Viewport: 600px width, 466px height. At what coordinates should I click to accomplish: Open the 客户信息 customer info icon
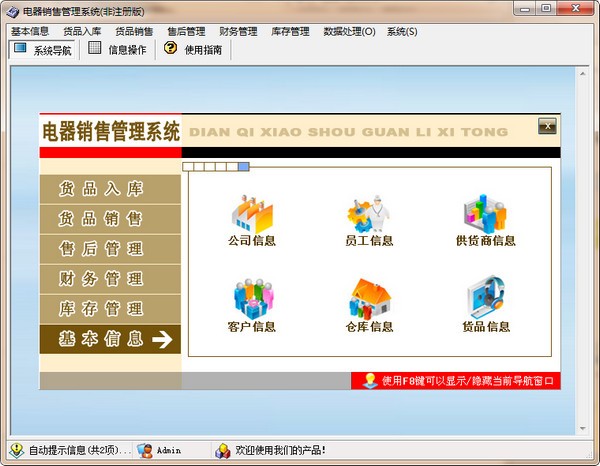[x=251, y=300]
